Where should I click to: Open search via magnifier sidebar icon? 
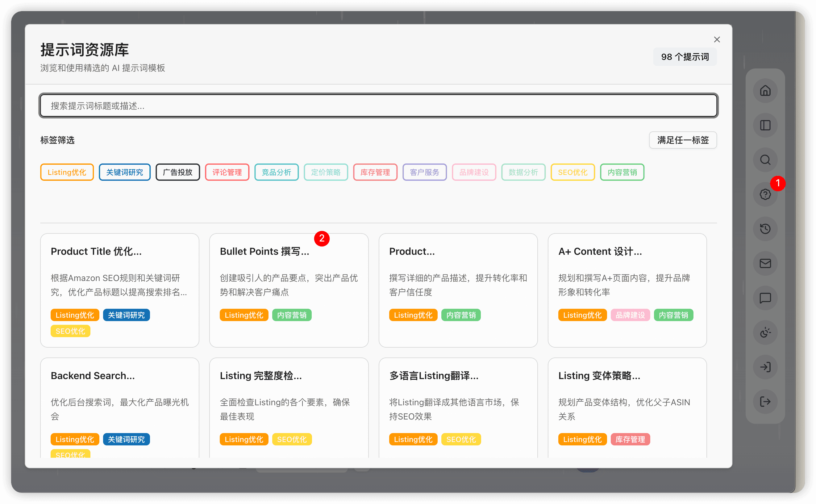point(765,160)
